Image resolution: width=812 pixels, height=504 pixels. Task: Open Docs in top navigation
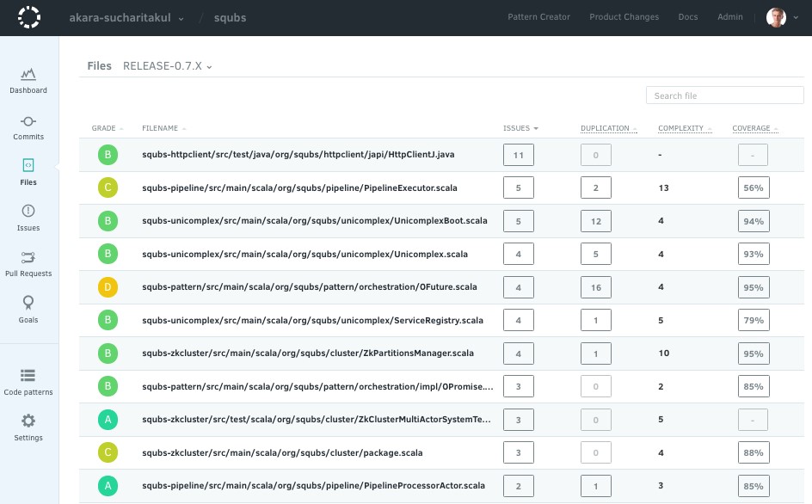click(x=687, y=17)
